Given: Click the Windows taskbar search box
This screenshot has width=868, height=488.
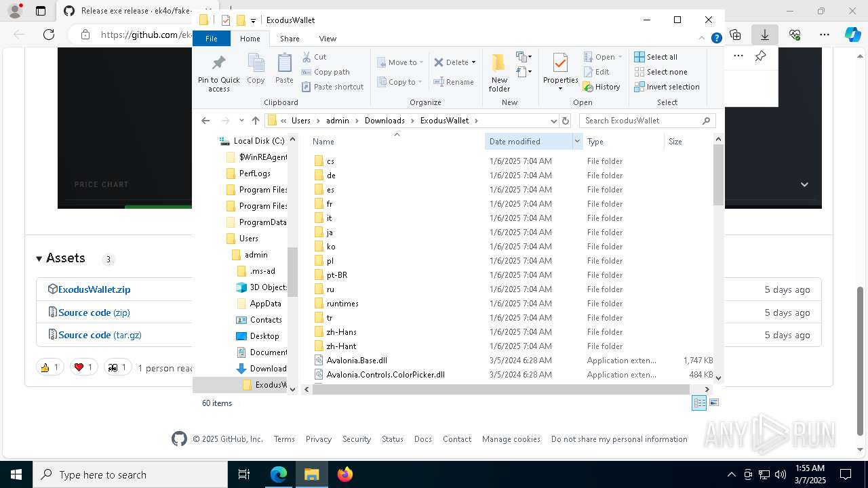Looking at the screenshot, I should [x=130, y=474].
